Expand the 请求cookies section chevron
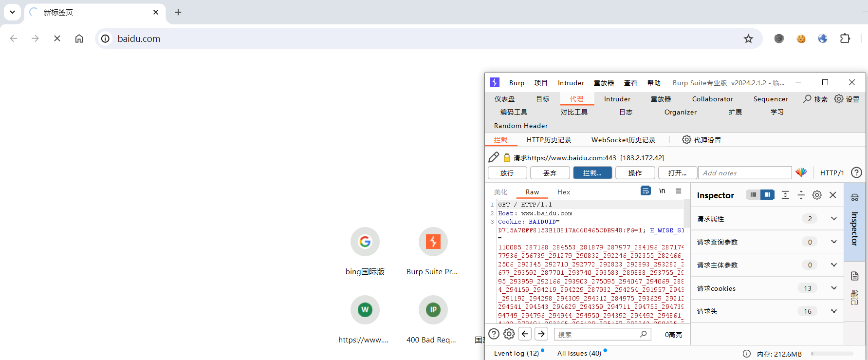 pos(834,288)
